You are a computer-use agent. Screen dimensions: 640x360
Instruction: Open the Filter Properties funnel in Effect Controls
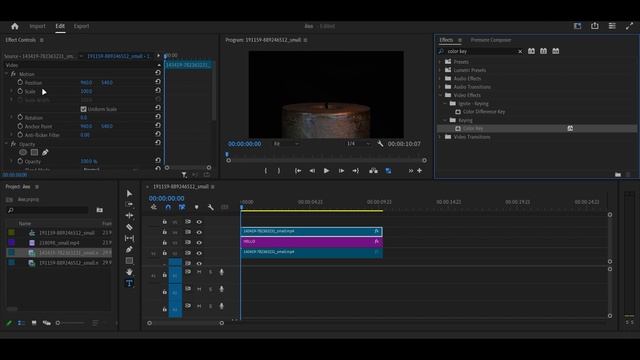coord(184,175)
